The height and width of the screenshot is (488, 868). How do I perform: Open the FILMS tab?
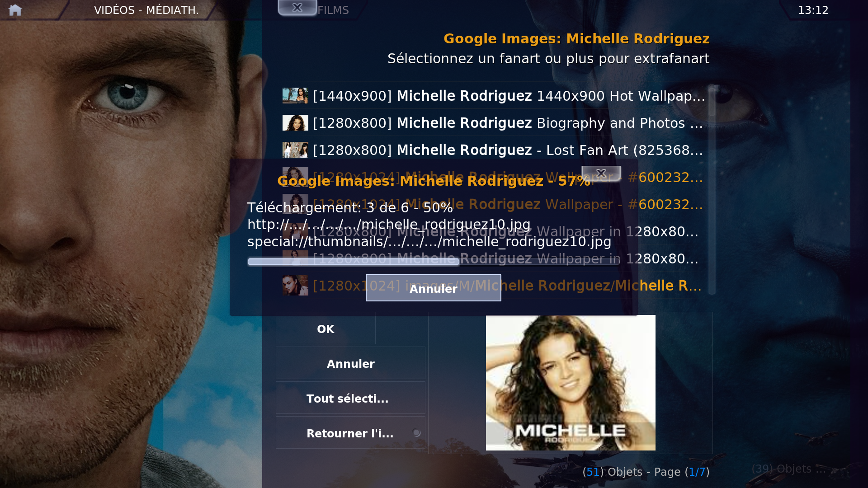pyautogui.click(x=333, y=10)
